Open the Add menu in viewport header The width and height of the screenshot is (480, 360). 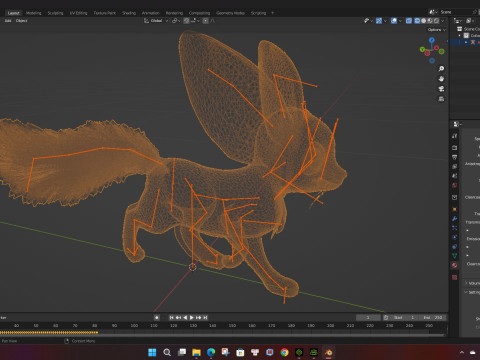(x=8, y=21)
